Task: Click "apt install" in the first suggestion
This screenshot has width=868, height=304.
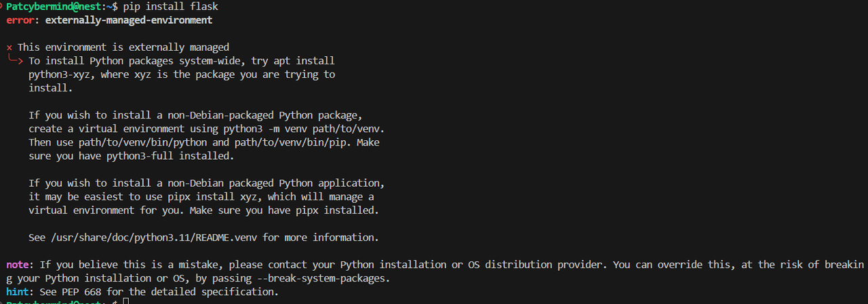Action: click(x=305, y=61)
